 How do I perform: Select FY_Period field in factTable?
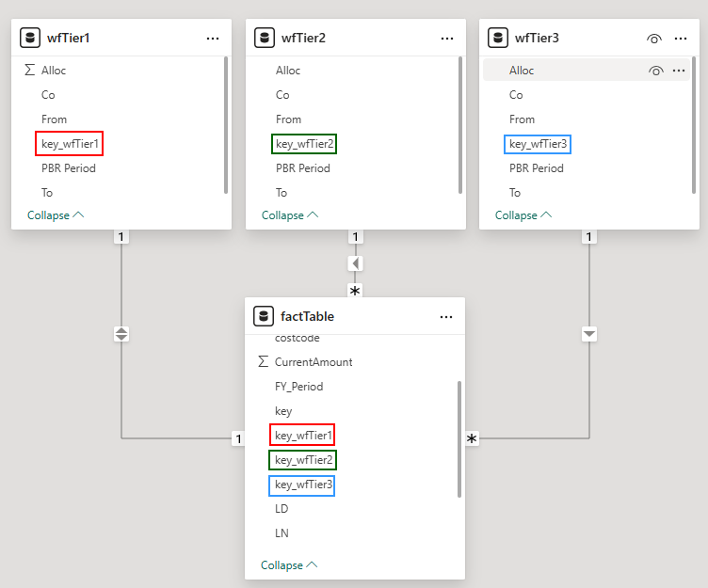(x=298, y=387)
